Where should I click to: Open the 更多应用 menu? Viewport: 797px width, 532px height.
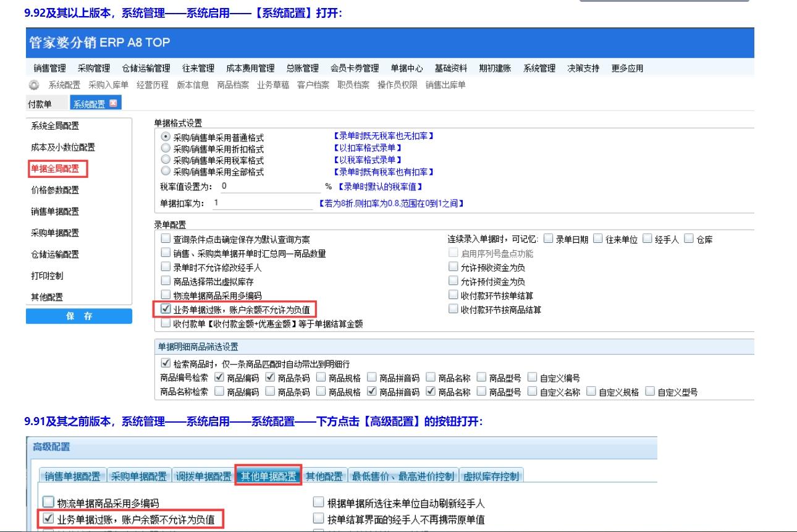point(628,69)
